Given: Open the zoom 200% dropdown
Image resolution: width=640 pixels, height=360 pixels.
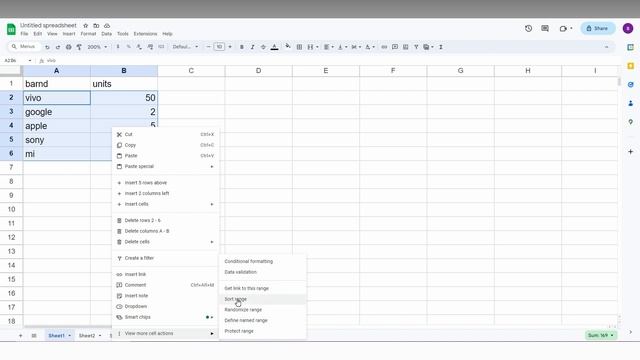Looking at the screenshot, I should point(97,47).
